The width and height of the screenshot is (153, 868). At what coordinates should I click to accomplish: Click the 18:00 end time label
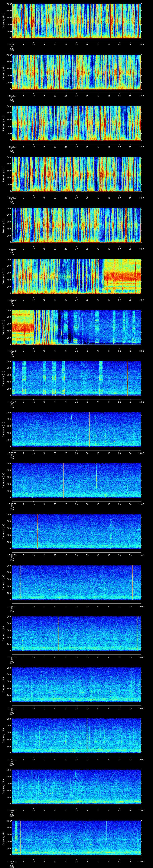[x=141, y=861]
